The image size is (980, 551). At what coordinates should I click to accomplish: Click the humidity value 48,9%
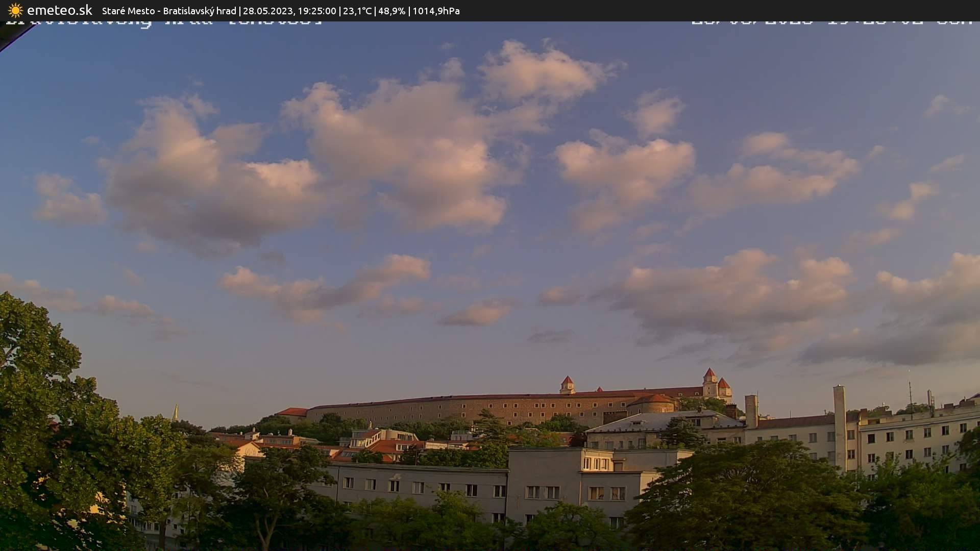[x=393, y=11]
